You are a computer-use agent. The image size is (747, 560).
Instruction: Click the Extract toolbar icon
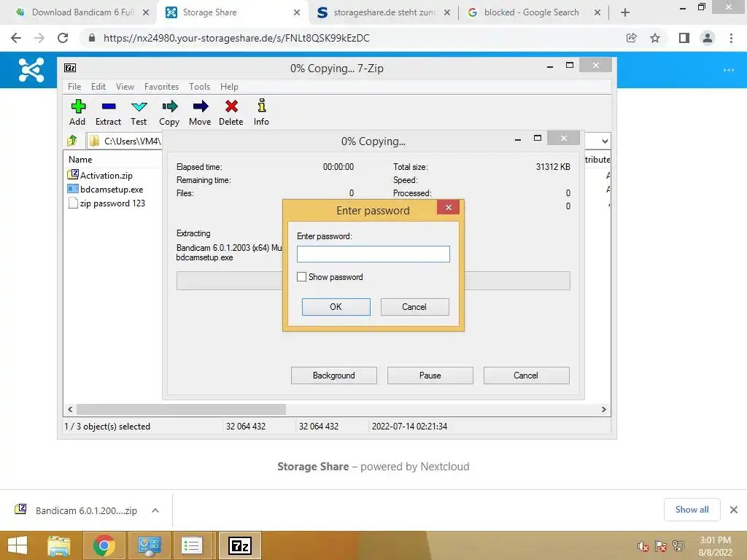tap(109, 106)
